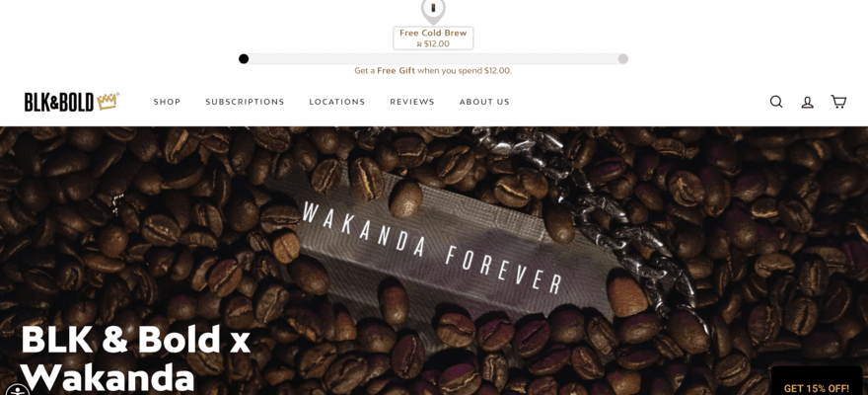Click the GET 15% OFF! button
868x395 pixels.
point(817,387)
